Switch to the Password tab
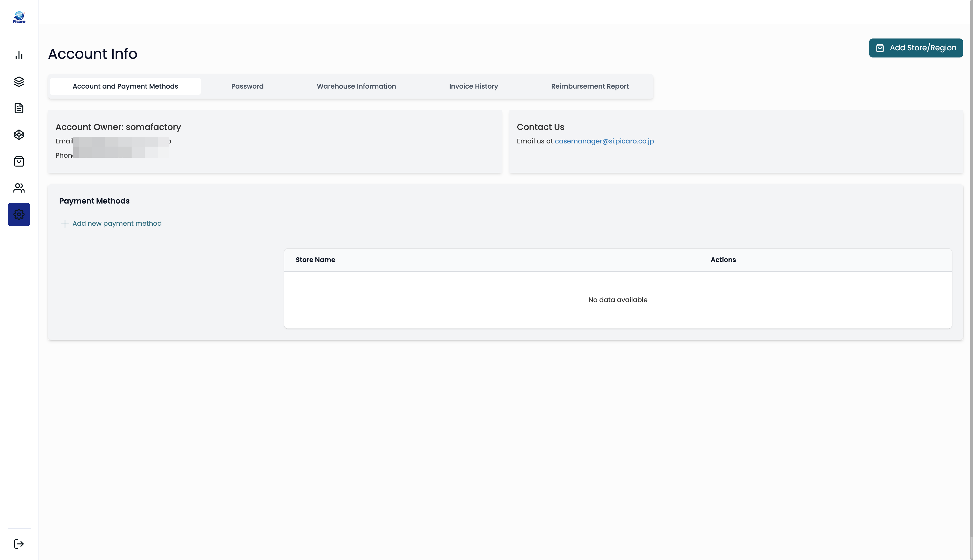 point(247,86)
